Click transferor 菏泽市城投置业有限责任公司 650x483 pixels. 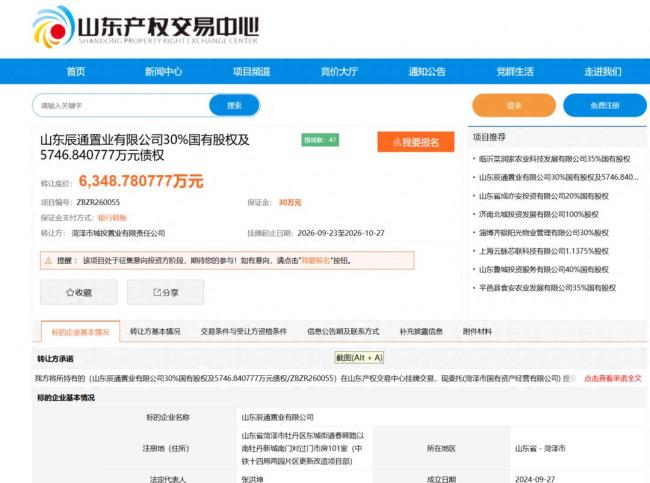(118, 233)
